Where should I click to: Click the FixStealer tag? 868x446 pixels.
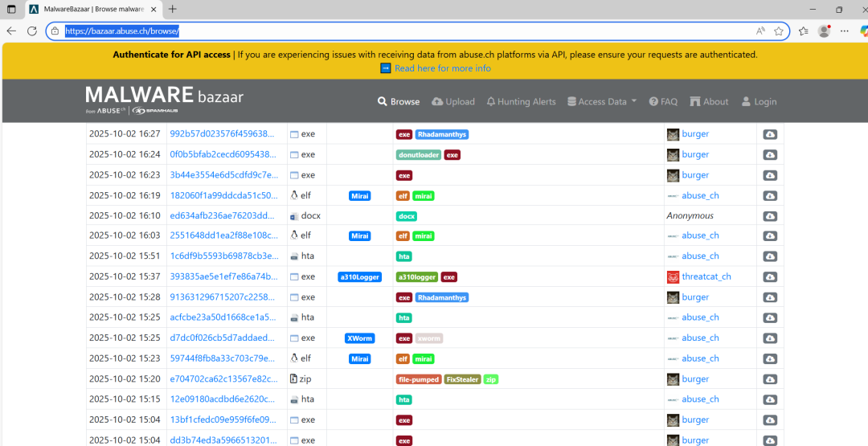click(462, 379)
